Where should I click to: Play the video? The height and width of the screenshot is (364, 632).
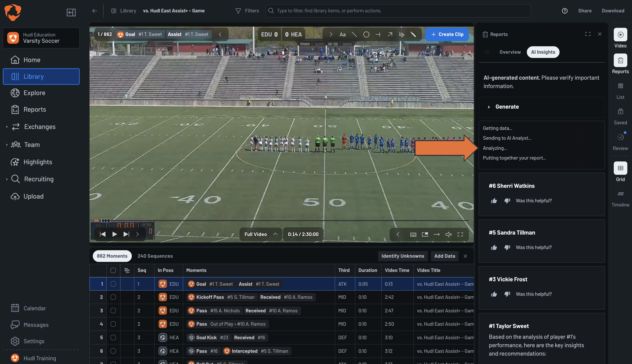[x=114, y=234]
